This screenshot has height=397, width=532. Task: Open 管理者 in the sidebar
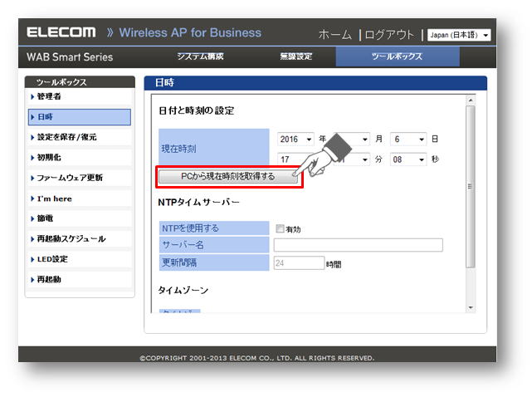[80, 96]
